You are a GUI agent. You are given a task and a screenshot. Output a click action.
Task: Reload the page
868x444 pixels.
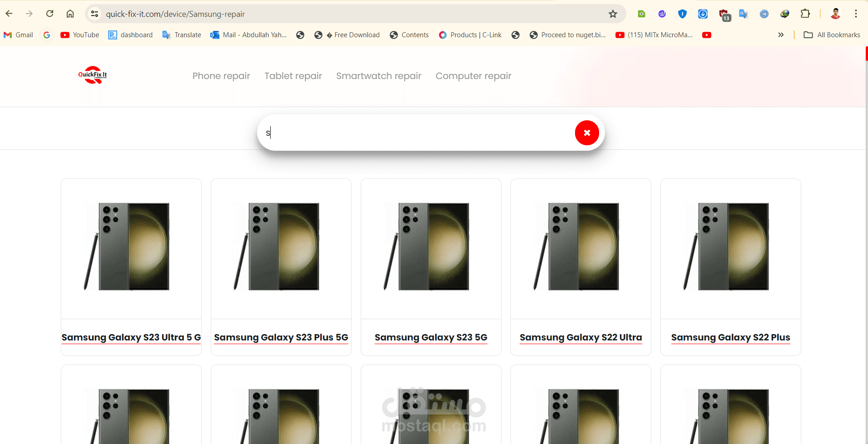[50, 14]
